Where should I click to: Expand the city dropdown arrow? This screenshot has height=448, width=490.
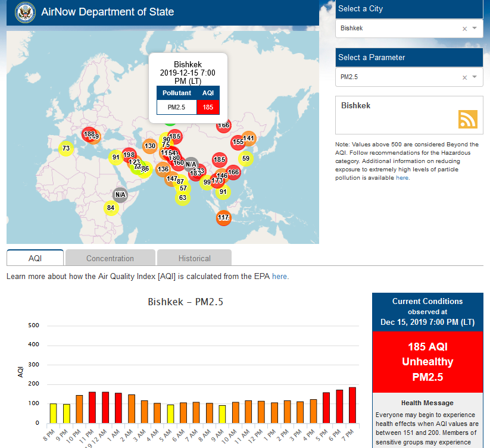[x=475, y=29]
